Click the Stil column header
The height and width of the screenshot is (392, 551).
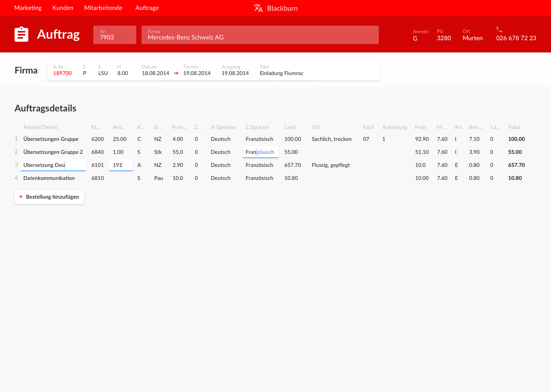point(315,127)
